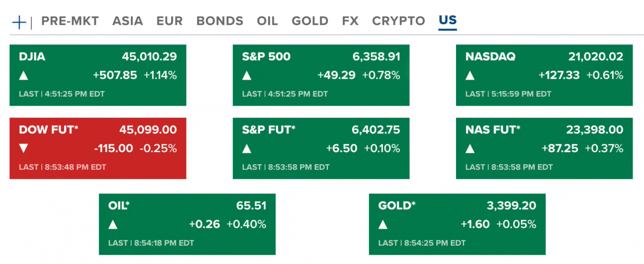Screen dimensions: 644x264
Task: Open the DJIA quote tile
Action: (98, 76)
